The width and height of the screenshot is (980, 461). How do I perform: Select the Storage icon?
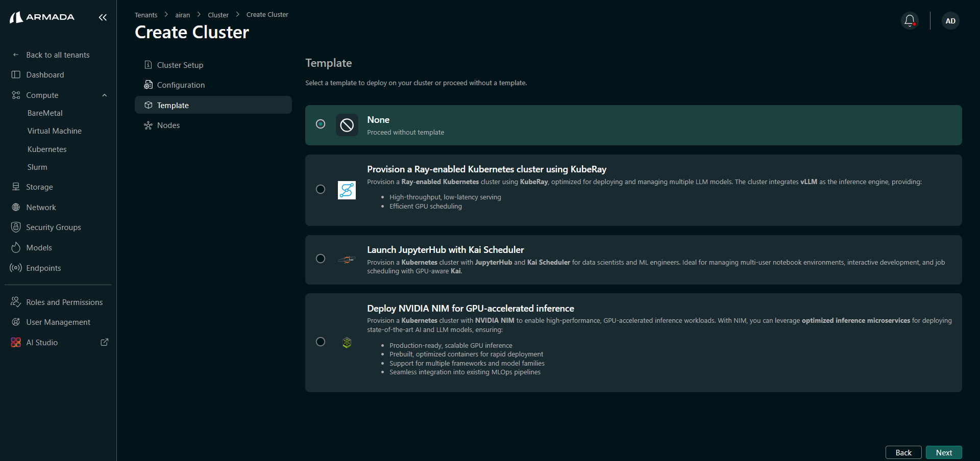point(16,187)
